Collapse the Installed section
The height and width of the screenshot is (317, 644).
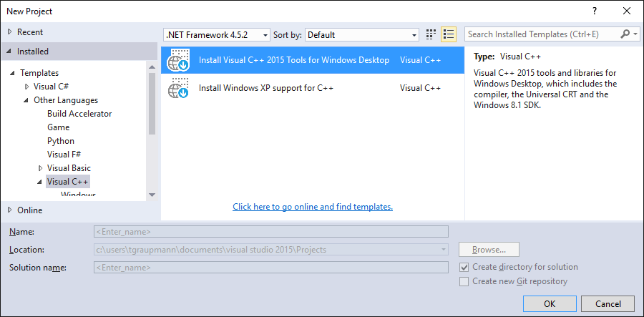pos(10,52)
